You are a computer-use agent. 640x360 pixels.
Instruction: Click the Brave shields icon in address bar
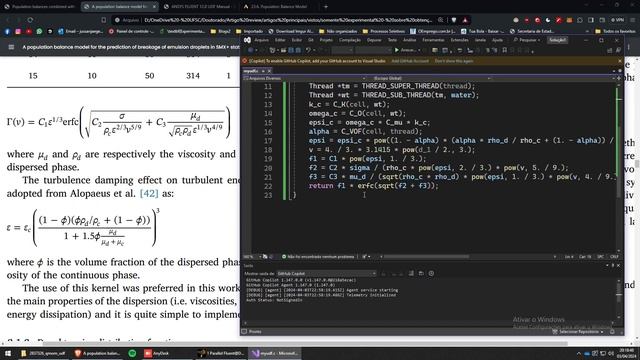tap(454, 20)
